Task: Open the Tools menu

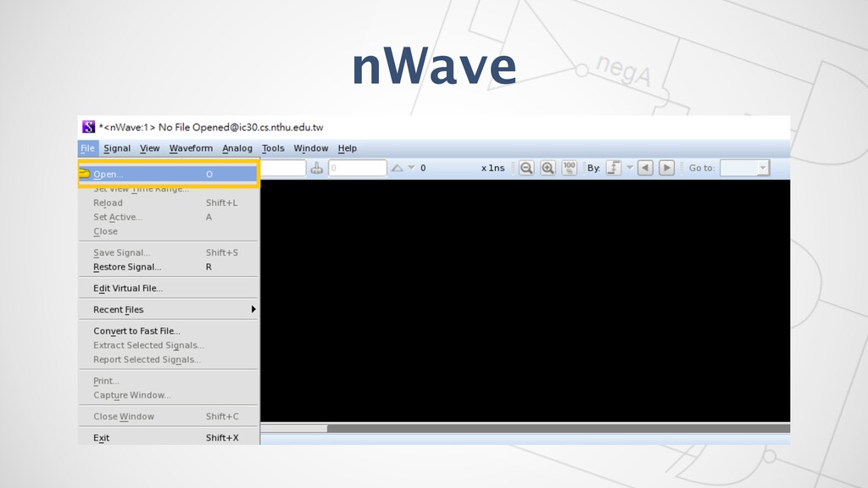Action: point(273,148)
